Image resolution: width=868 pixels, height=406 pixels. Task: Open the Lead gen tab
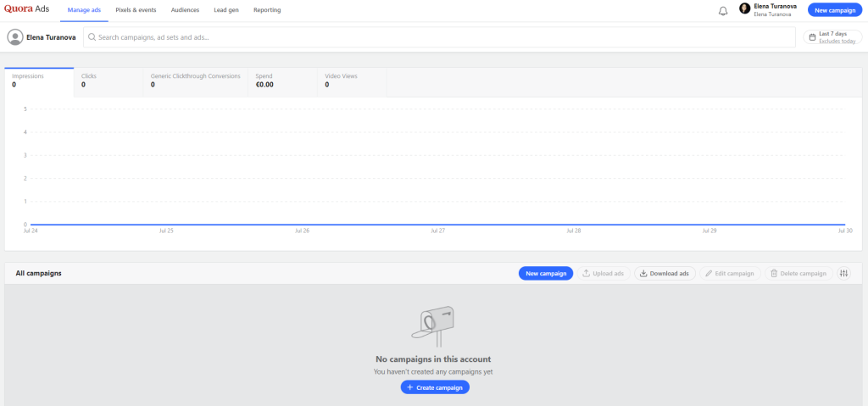tap(226, 10)
